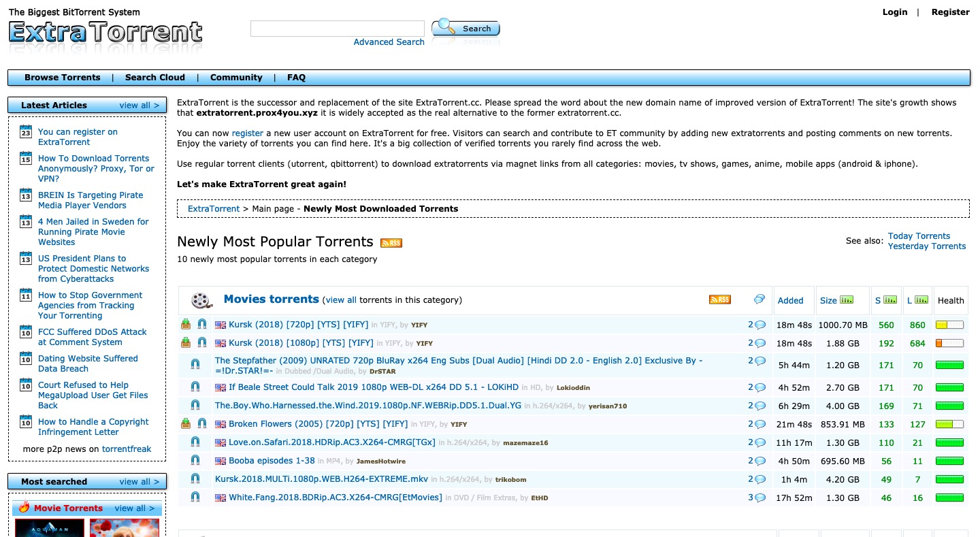Open torrent 'If Beale Street Could Talk 2019 1080p'
This screenshot has height=537, width=980.
click(374, 387)
